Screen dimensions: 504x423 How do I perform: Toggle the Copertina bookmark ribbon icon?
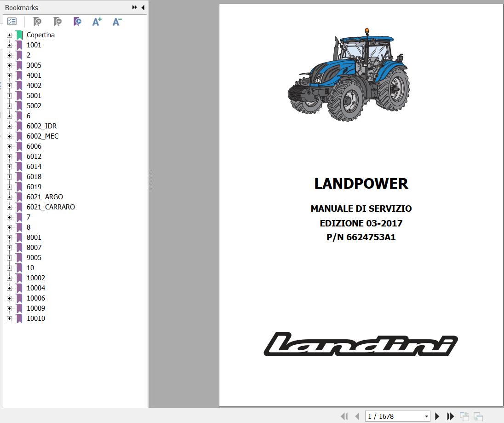(x=19, y=34)
